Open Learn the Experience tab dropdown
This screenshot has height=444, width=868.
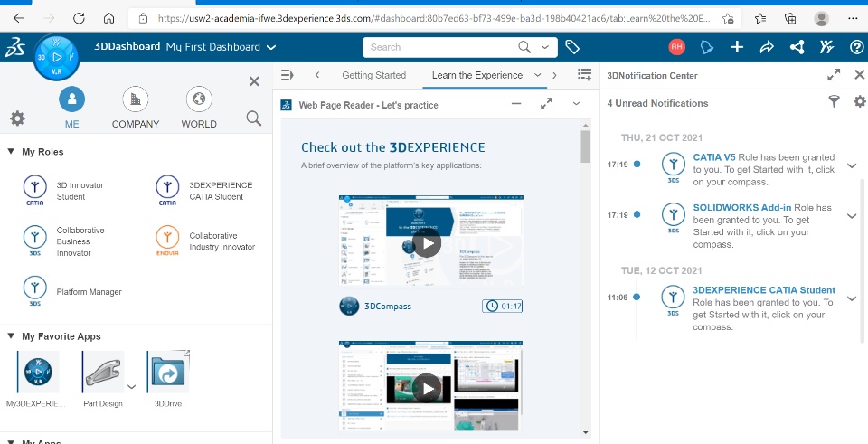(x=537, y=75)
